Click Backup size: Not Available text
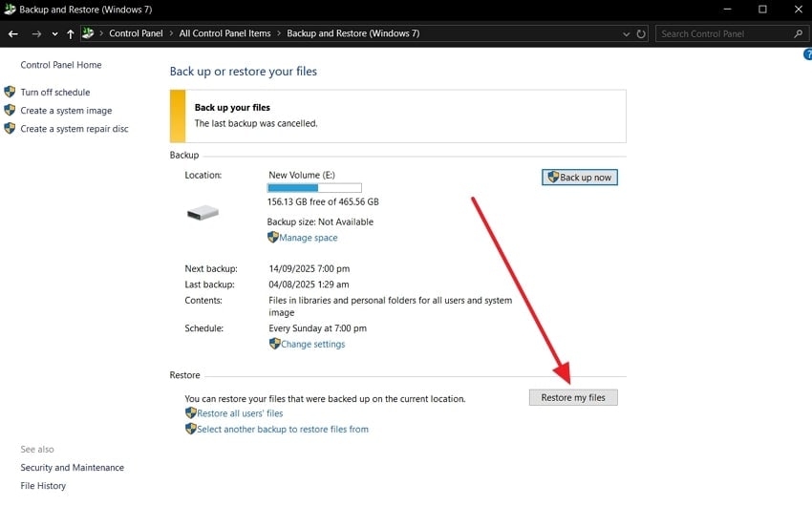The width and height of the screenshot is (812, 506). click(x=320, y=221)
